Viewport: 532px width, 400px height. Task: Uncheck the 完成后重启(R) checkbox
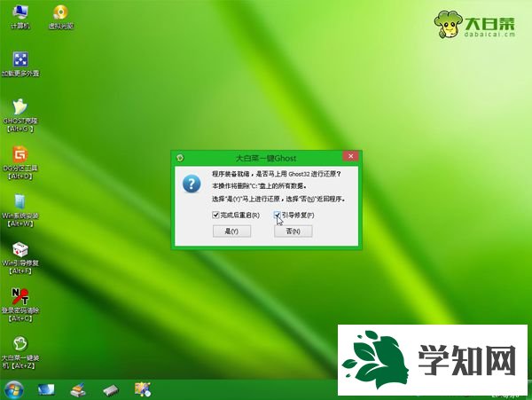(215, 215)
